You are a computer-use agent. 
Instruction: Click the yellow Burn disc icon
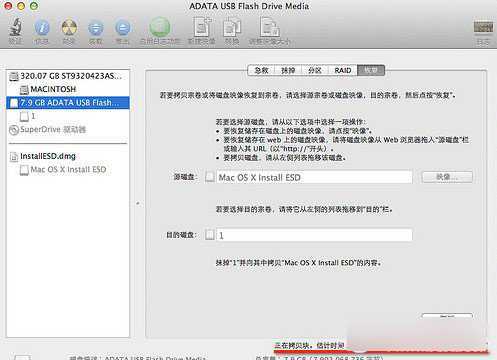click(69, 27)
